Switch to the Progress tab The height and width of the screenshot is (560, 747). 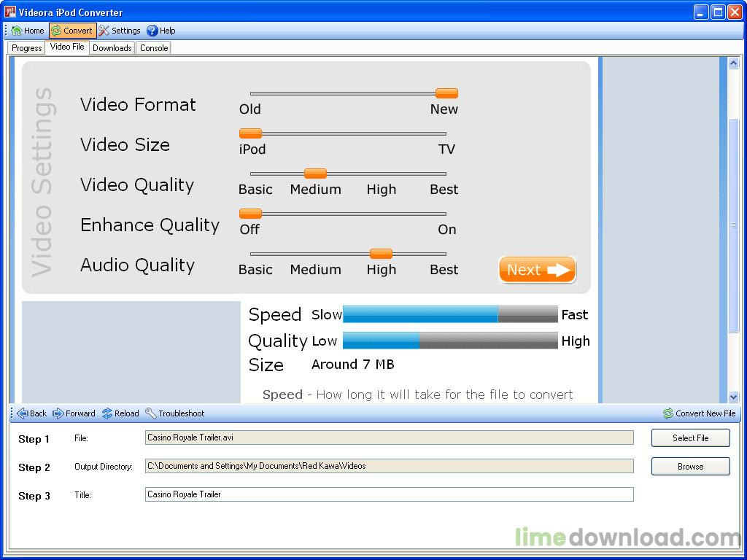[x=27, y=48]
